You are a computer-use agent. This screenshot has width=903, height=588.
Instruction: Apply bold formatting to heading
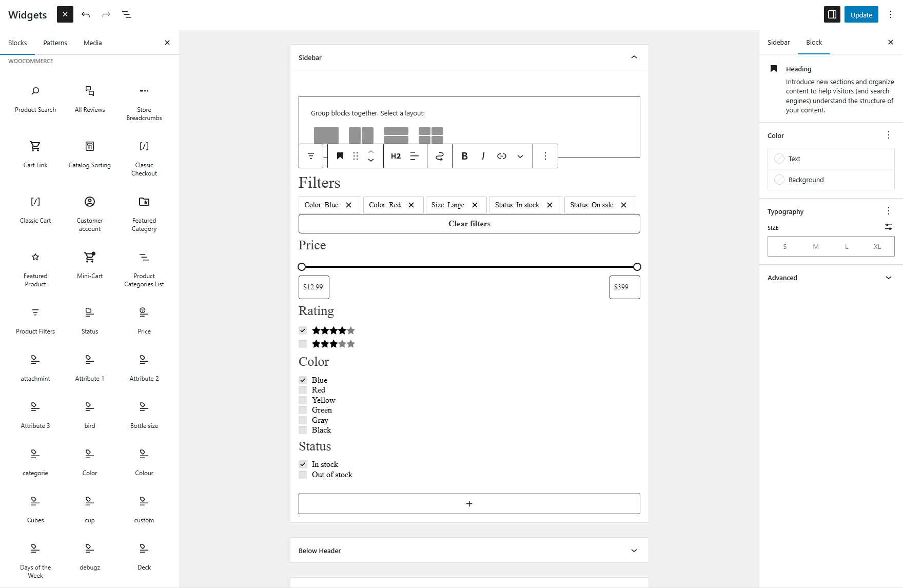[x=464, y=156]
